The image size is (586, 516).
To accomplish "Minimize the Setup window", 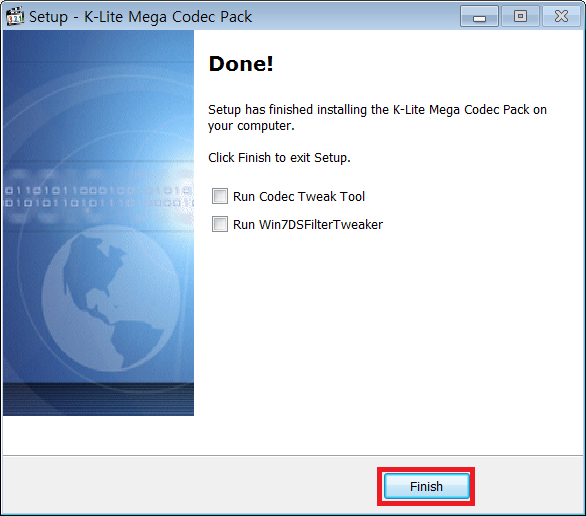I will 479,16.
